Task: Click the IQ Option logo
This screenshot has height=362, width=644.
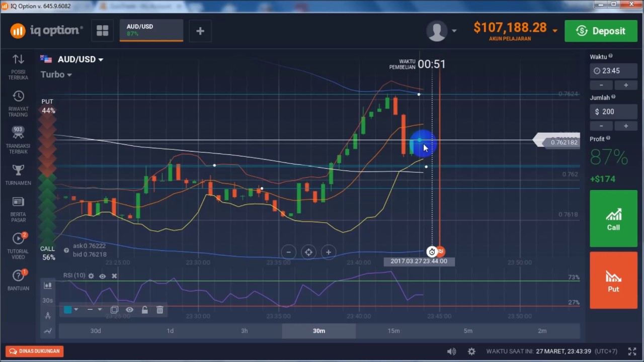Action: [46, 31]
